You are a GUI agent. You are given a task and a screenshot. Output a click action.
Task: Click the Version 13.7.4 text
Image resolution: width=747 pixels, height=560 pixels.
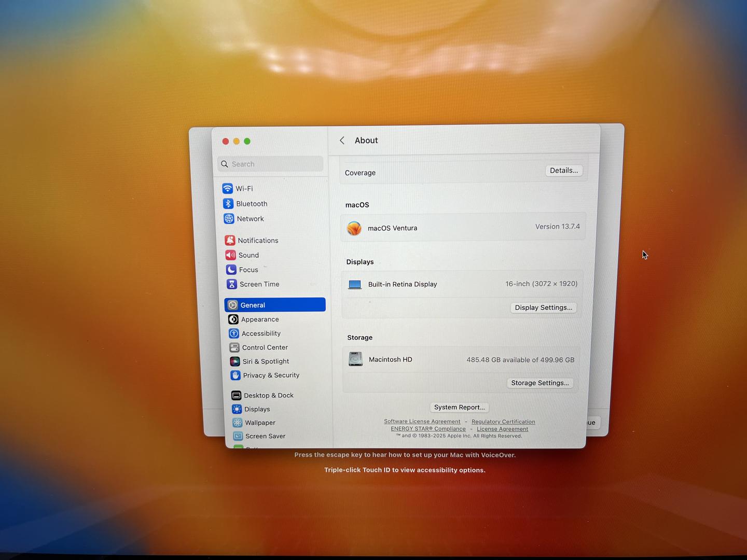coord(558,227)
